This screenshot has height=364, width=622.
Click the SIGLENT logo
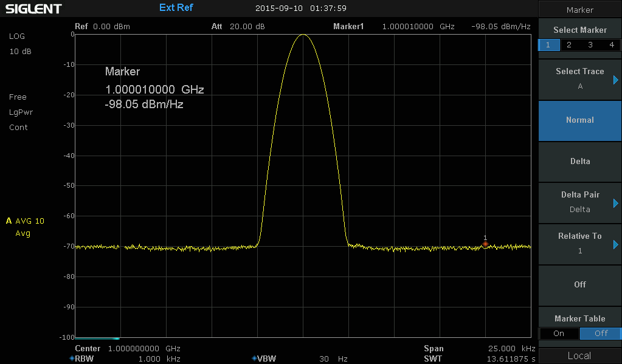tap(33, 9)
